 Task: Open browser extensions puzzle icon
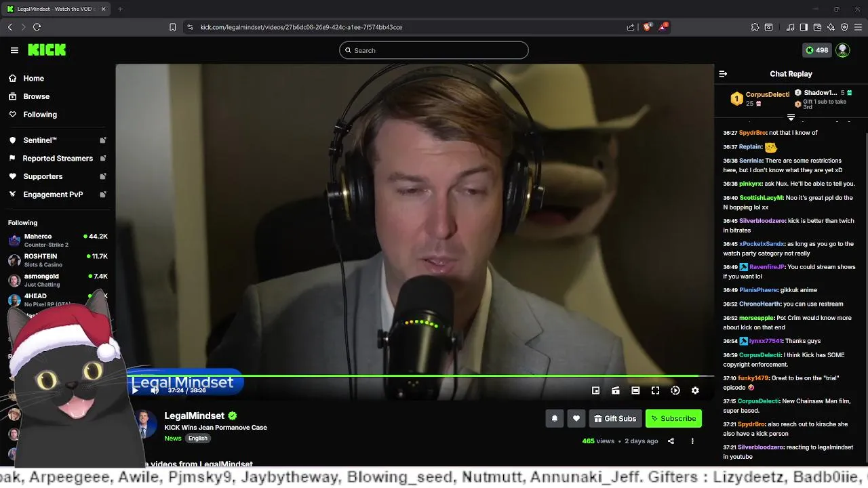755,27
